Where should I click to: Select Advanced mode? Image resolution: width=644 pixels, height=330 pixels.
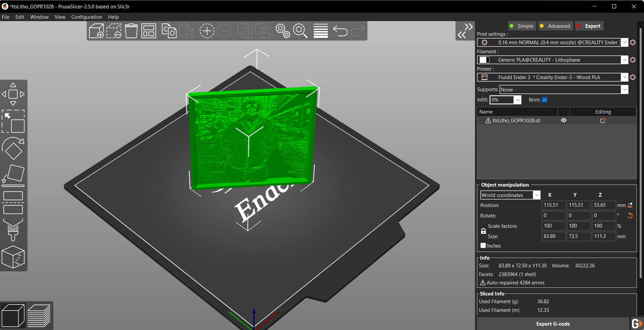555,26
